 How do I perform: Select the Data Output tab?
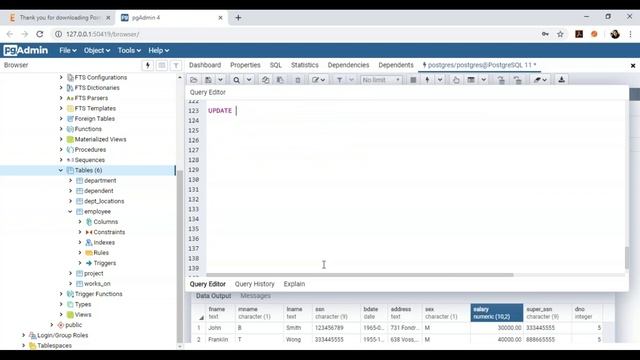click(x=213, y=296)
